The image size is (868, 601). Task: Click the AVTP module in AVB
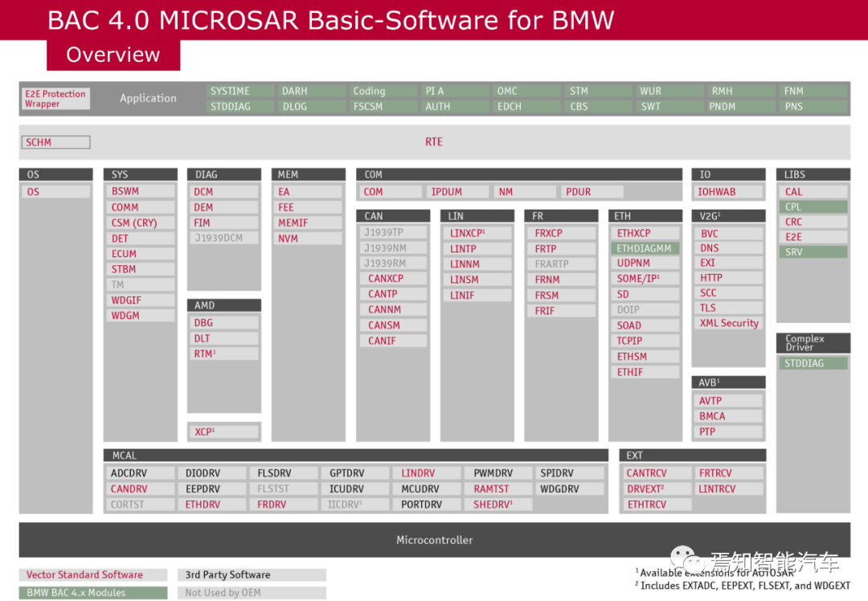728,401
